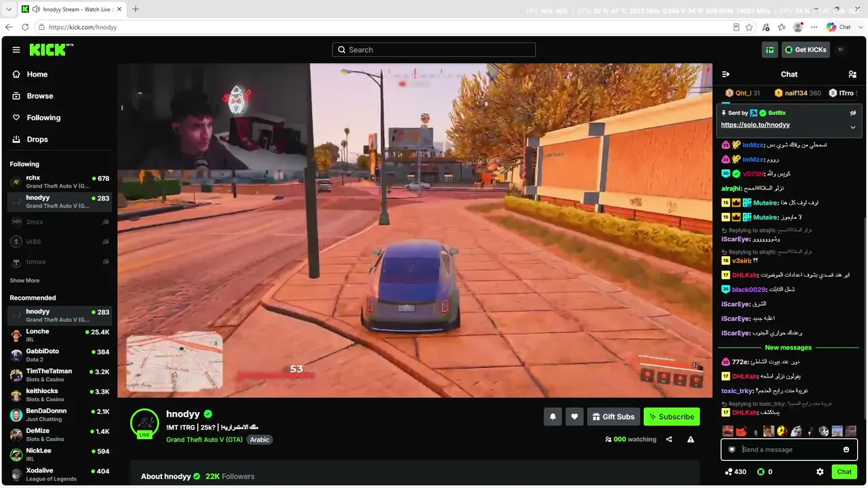Open a new browser tab
Image resolution: width=868 pixels, height=488 pixels.
[x=136, y=9]
